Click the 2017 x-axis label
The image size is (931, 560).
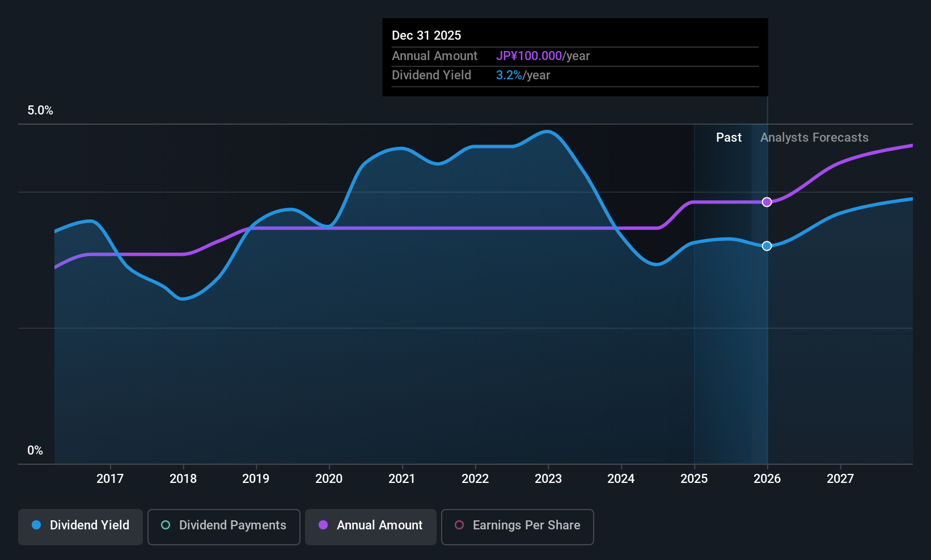coord(110,479)
